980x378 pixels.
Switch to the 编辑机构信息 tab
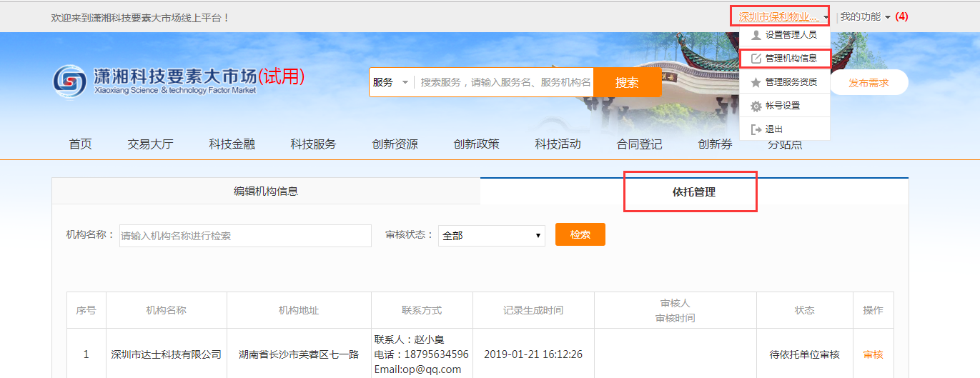coord(266,192)
